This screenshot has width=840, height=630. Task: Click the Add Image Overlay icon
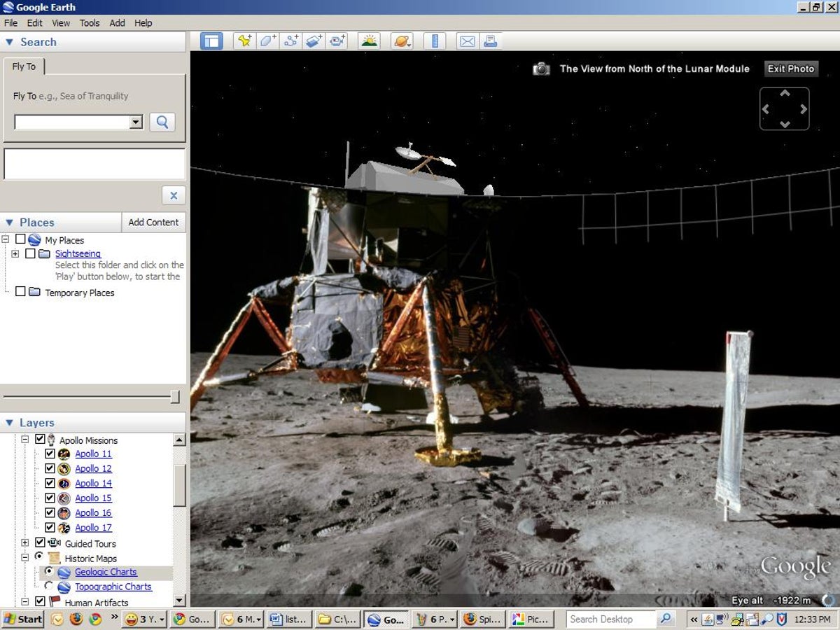point(314,41)
